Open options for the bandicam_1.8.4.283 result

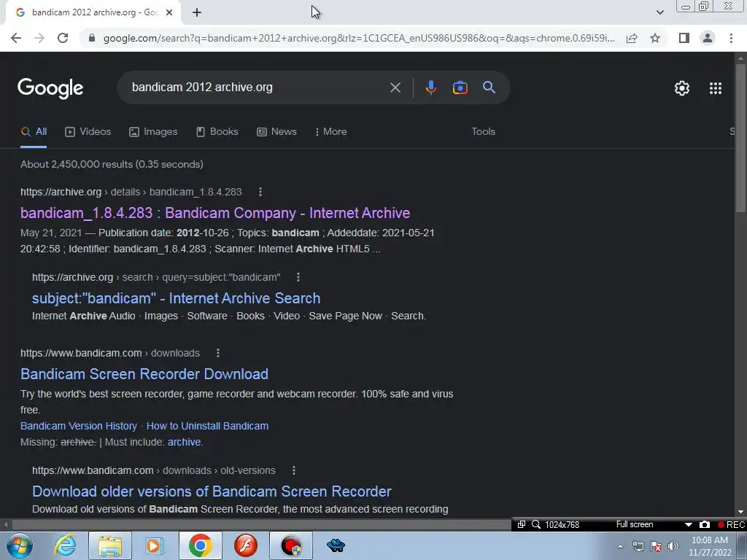point(260,192)
